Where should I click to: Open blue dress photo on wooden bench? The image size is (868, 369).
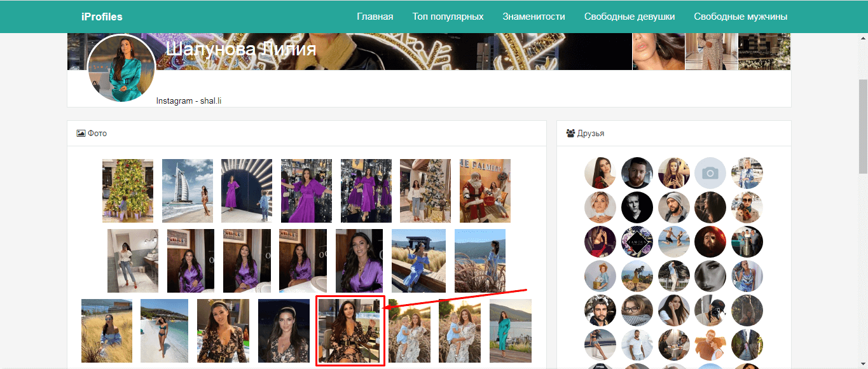point(418,261)
